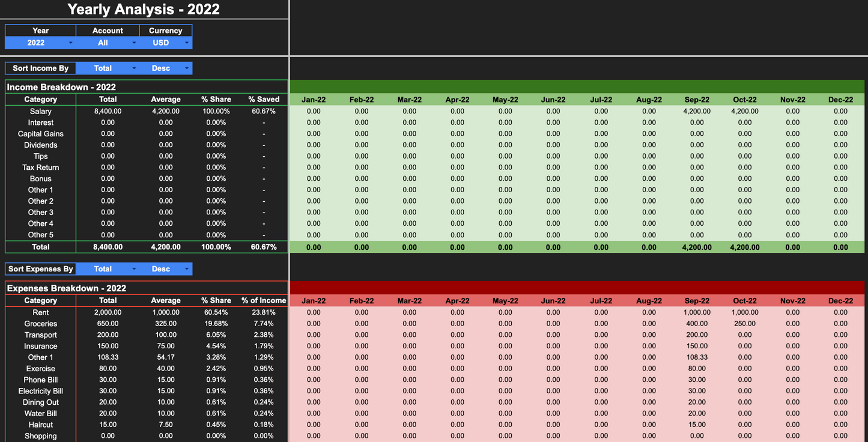868x442 pixels.
Task: Click the Income Breakdown 2022 header
Action: [60, 86]
